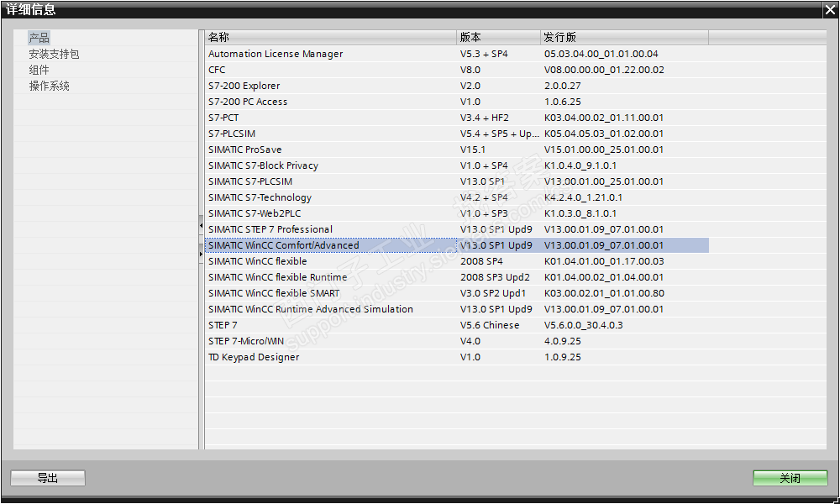The image size is (840, 504).
Task: Sort by the 名称 column header
Action: point(330,37)
